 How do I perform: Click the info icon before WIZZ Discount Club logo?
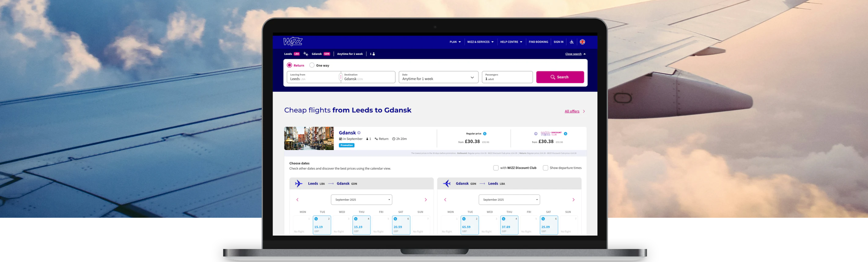coord(536,134)
